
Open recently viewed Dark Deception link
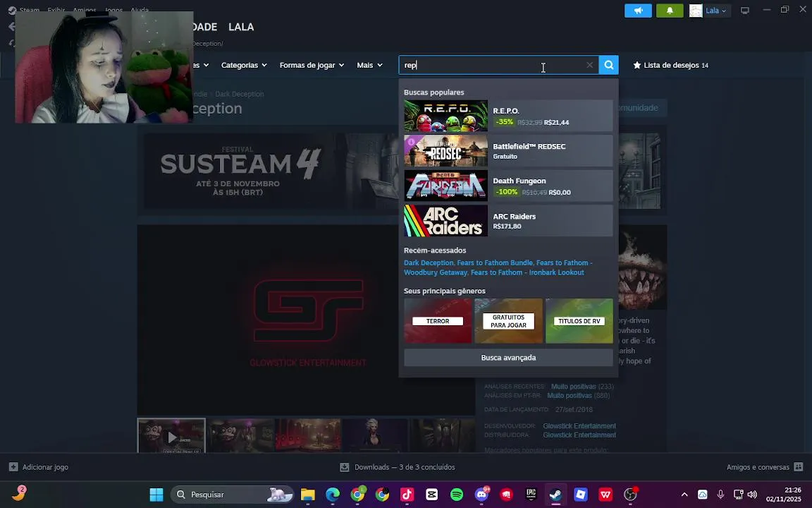click(429, 262)
